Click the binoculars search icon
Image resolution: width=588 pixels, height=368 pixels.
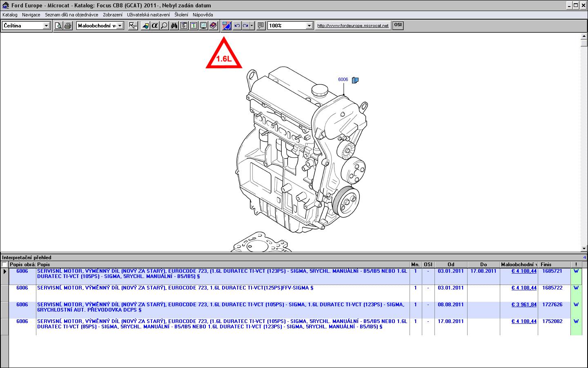click(x=174, y=26)
